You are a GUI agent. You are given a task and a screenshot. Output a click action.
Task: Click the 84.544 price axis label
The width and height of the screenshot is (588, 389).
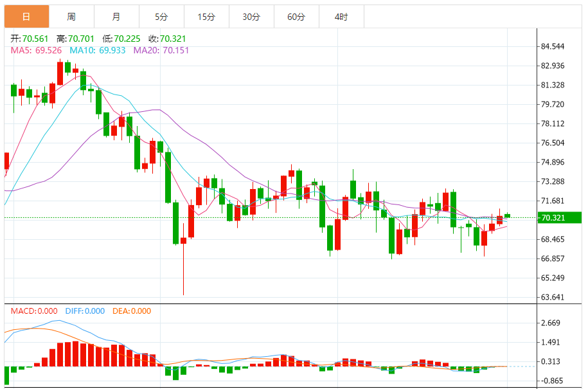(553, 46)
